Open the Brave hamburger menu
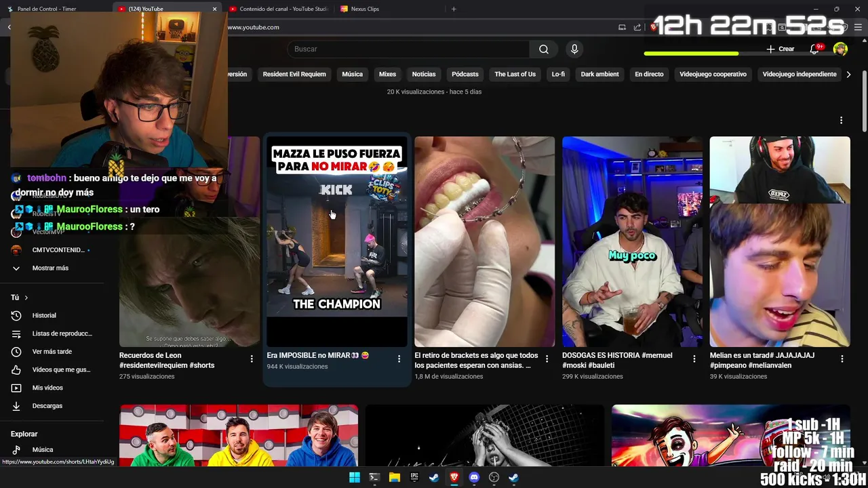Viewport: 868px width, 488px height. click(x=858, y=27)
